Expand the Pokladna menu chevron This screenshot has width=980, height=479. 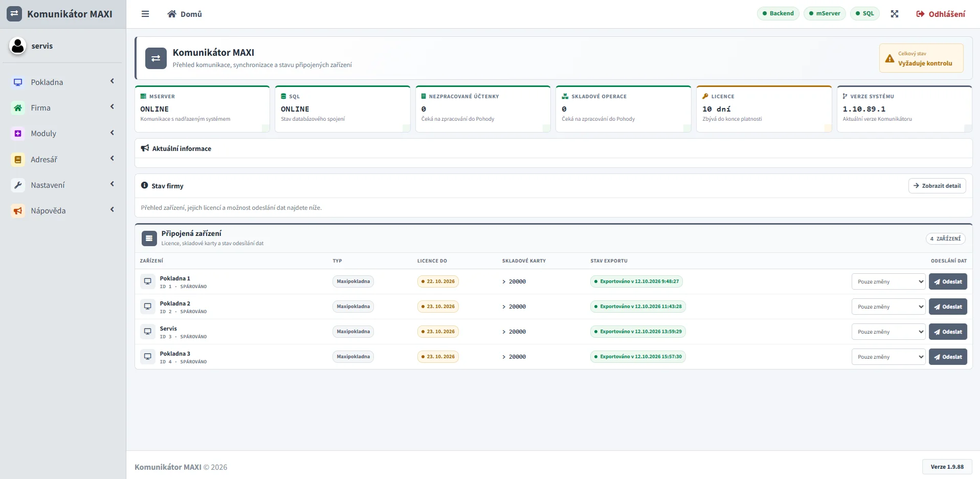tap(112, 81)
